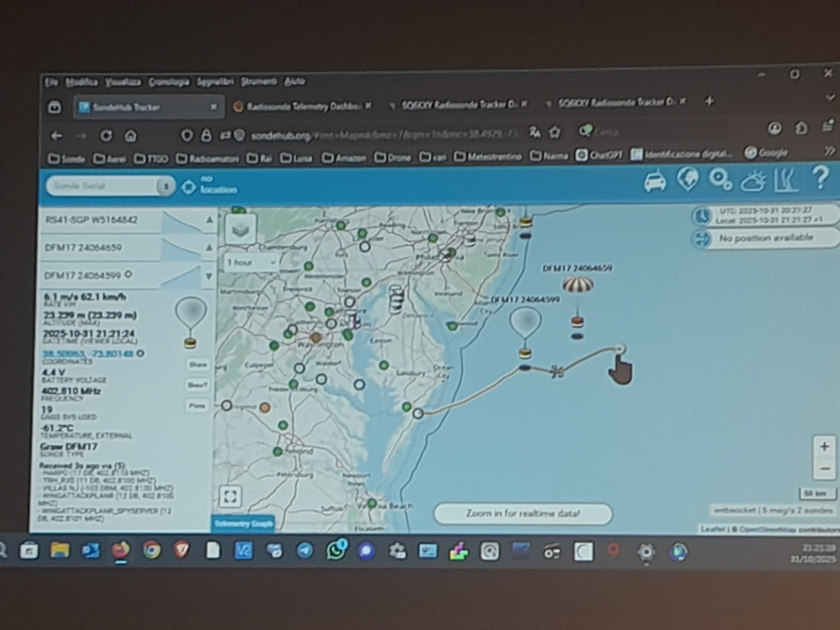This screenshot has width=840, height=630.
Task: Open the Segnalibri menu
Action: pos(215,82)
